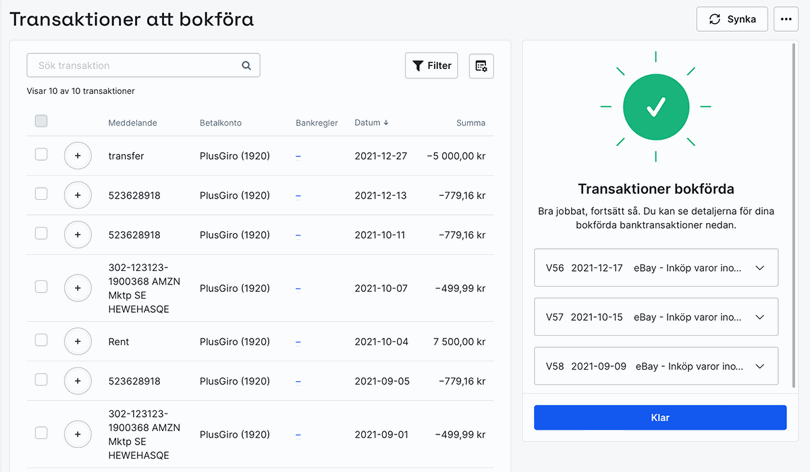Click plus icon on Rent row
The height and width of the screenshot is (472, 810).
[77, 342]
